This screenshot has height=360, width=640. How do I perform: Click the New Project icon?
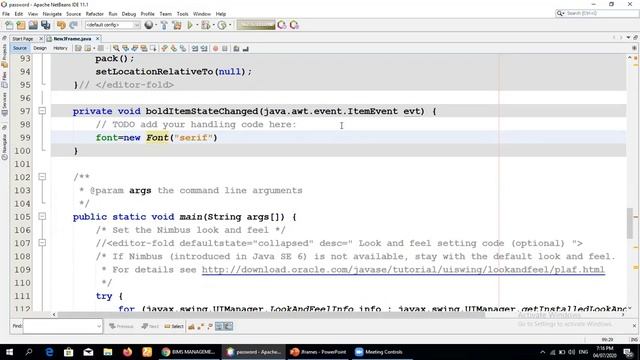pyautogui.click(x=21, y=25)
